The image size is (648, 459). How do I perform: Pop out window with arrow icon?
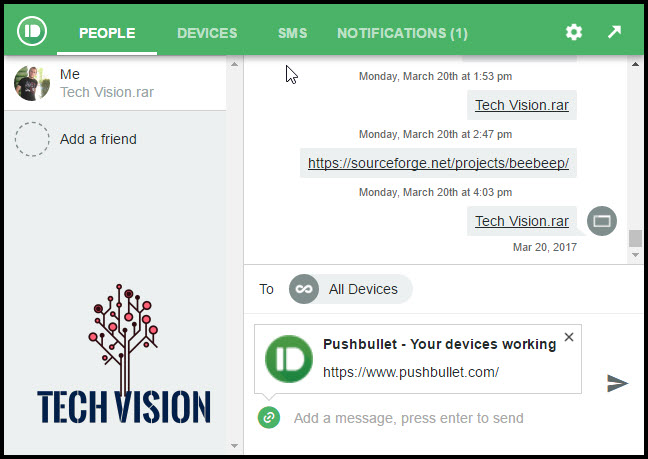point(615,32)
